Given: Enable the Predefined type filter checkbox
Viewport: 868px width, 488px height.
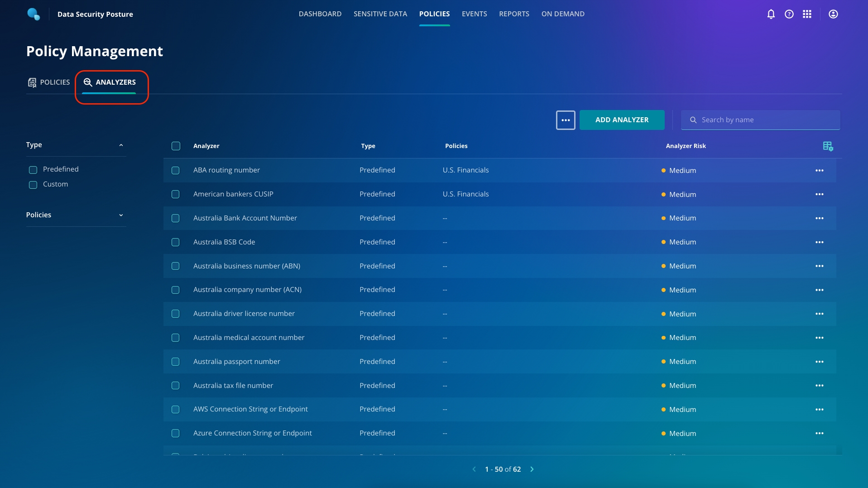Looking at the screenshot, I should click(33, 170).
